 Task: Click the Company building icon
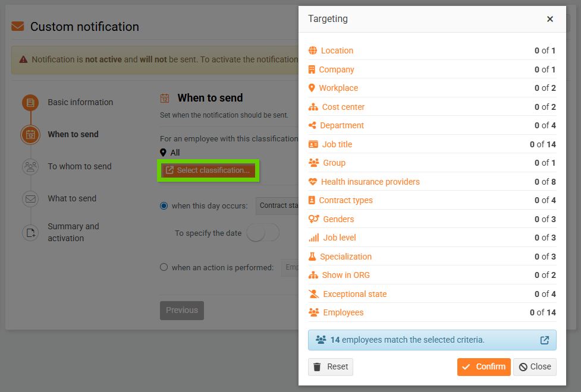(312, 69)
